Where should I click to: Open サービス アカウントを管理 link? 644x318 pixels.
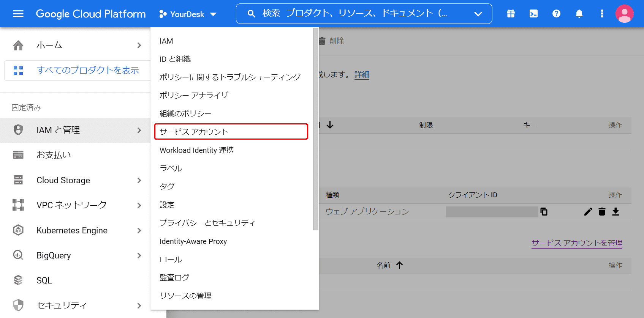coord(577,243)
